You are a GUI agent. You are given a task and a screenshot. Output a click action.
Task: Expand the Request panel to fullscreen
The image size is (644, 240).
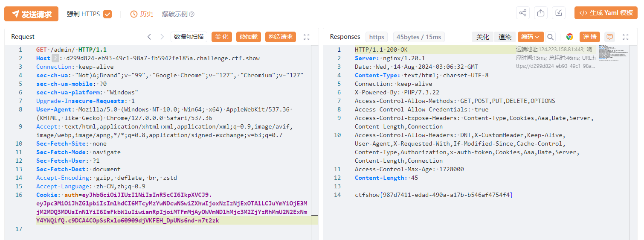click(x=307, y=37)
